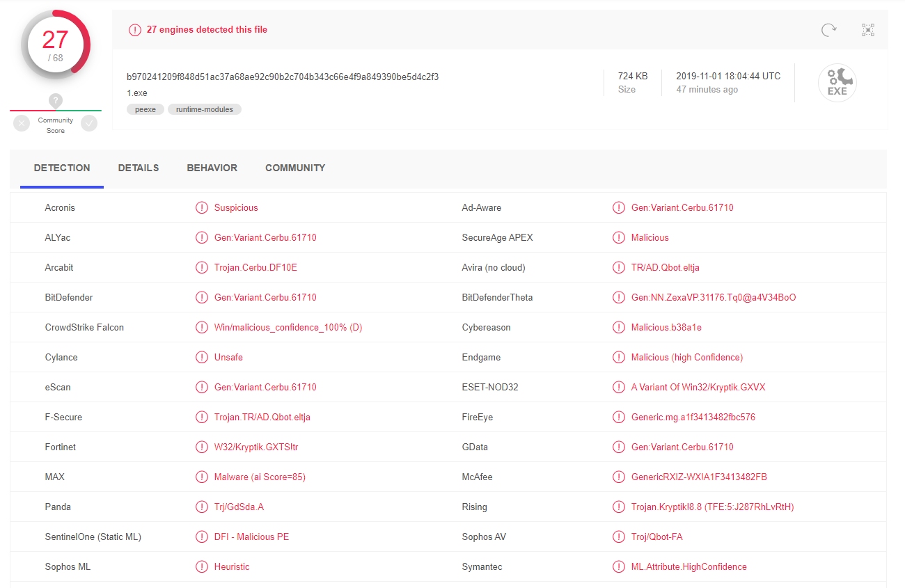Click the reanalyze refresh icon

point(828,29)
